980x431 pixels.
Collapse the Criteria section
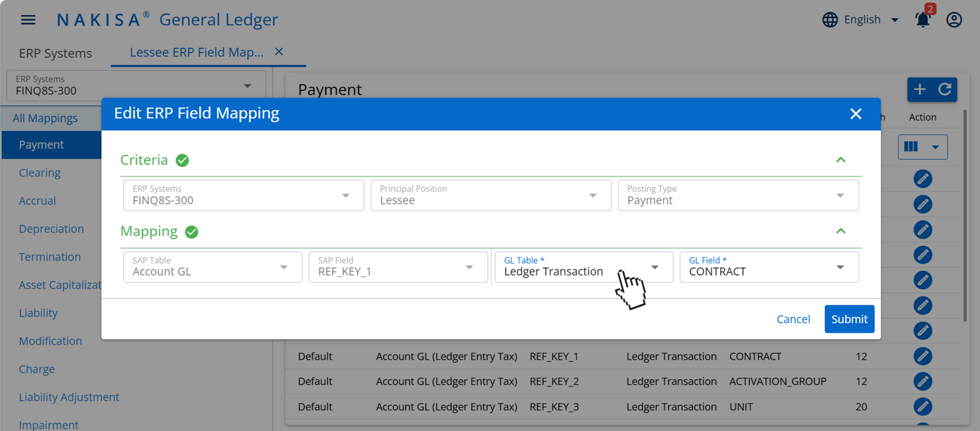click(841, 160)
